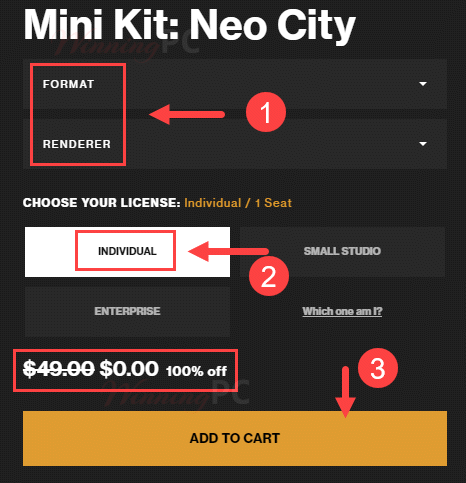Click the caret arrow in the Format row

pyautogui.click(x=423, y=84)
